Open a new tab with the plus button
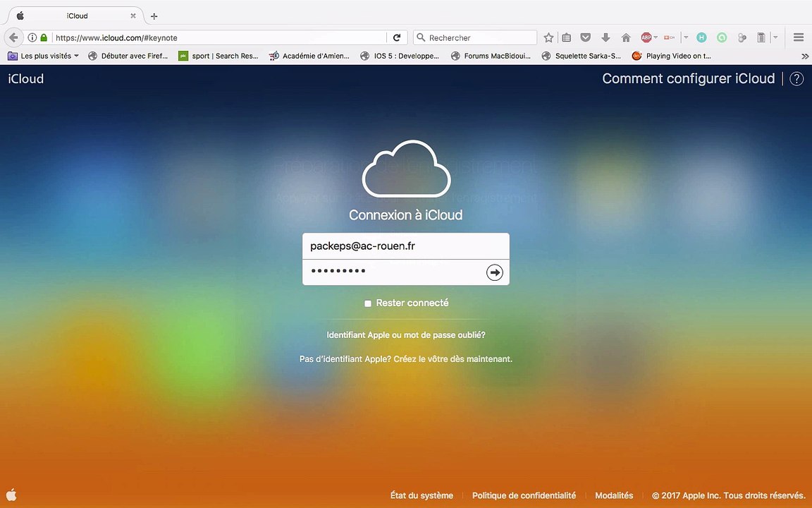This screenshot has height=508, width=812. coord(154,16)
